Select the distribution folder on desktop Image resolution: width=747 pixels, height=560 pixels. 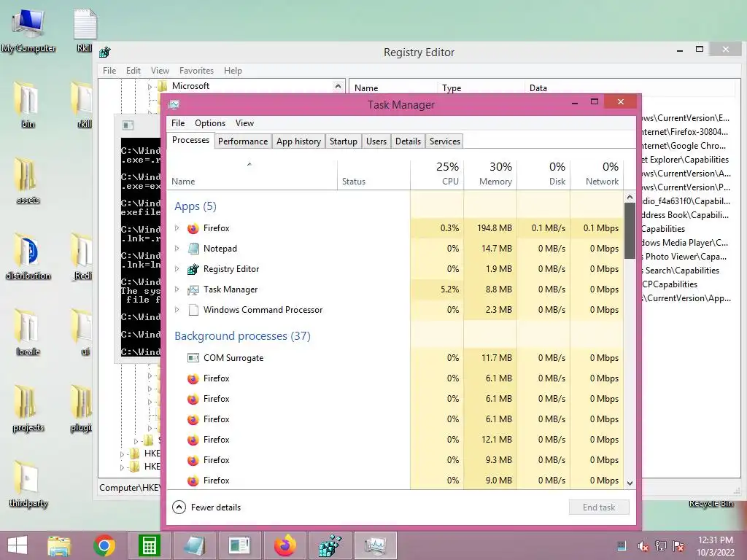[x=28, y=257]
